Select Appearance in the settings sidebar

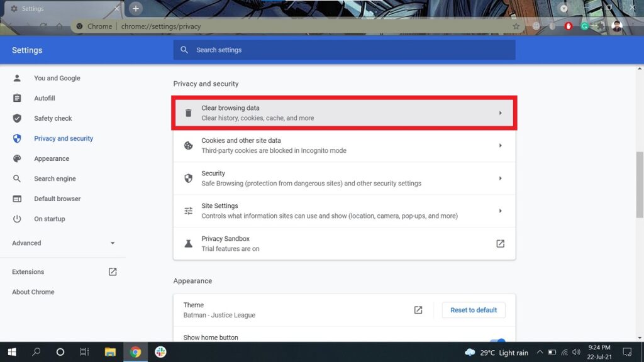52,159
